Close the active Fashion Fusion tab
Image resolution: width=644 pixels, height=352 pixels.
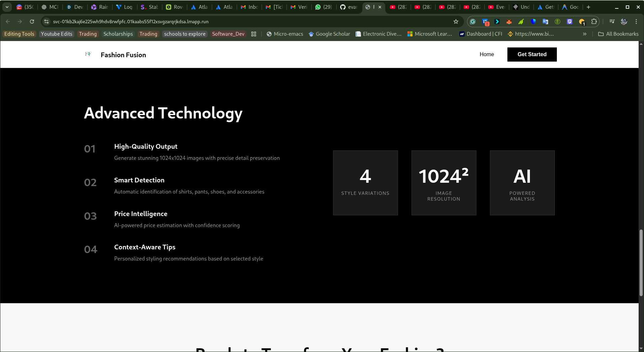[x=380, y=7]
